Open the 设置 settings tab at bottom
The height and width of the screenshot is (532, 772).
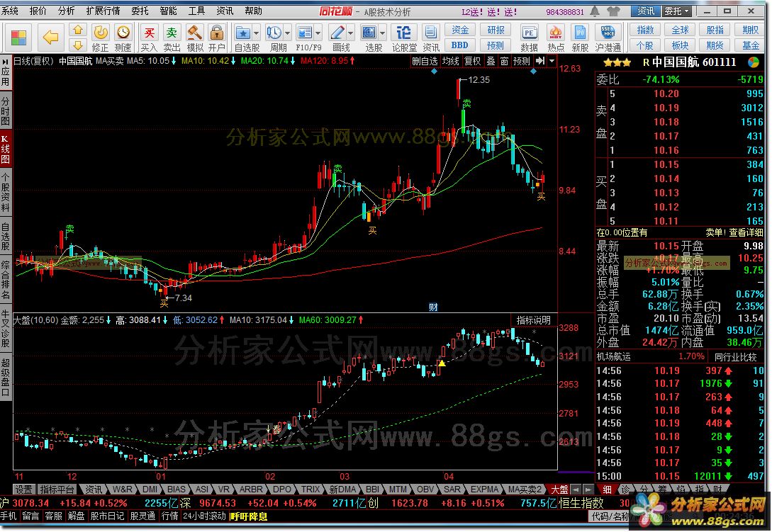(x=23, y=489)
